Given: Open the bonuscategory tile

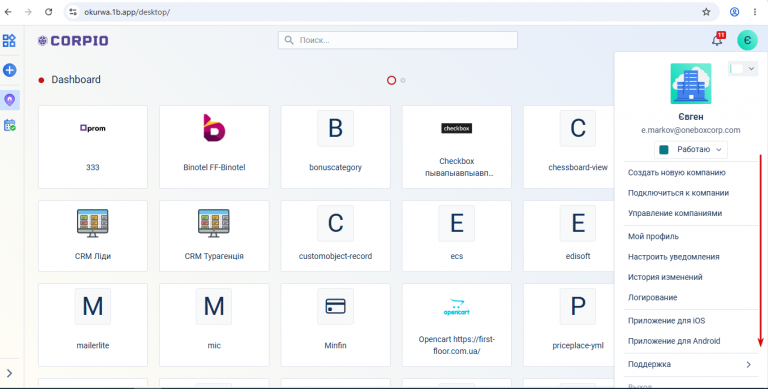Looking at the screenshot, I should click(x=336, y=147).
